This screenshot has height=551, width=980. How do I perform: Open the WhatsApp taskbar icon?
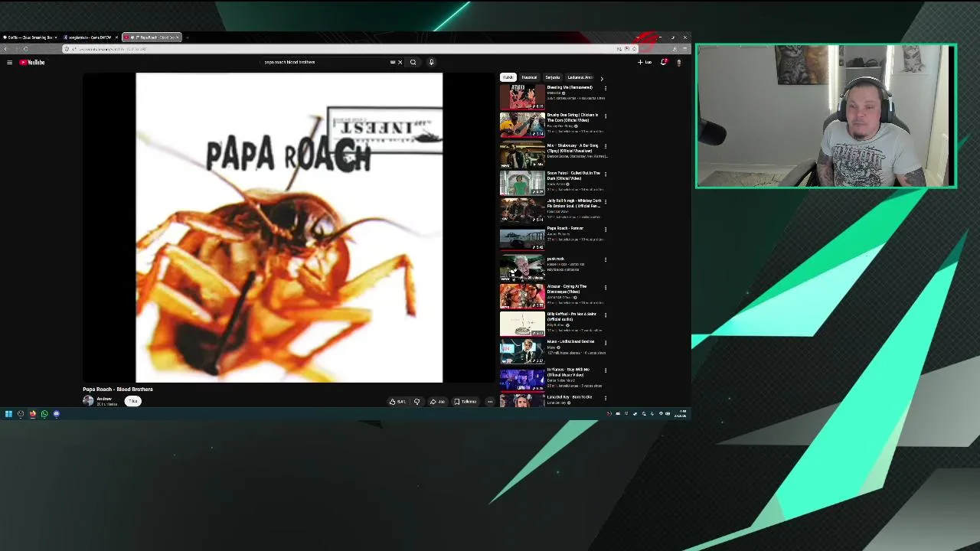pyautogui.click(x=44, y=414)
